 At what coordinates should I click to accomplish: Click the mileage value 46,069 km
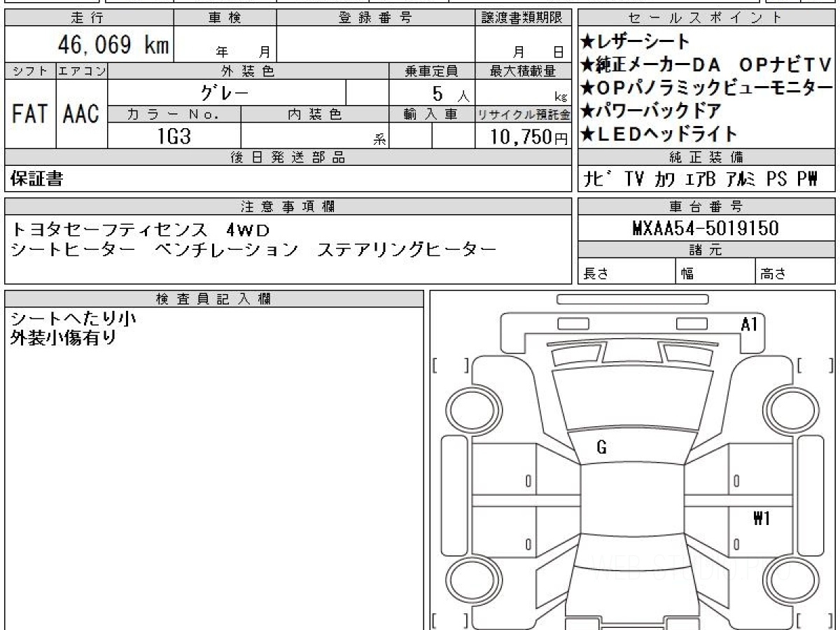113,45
